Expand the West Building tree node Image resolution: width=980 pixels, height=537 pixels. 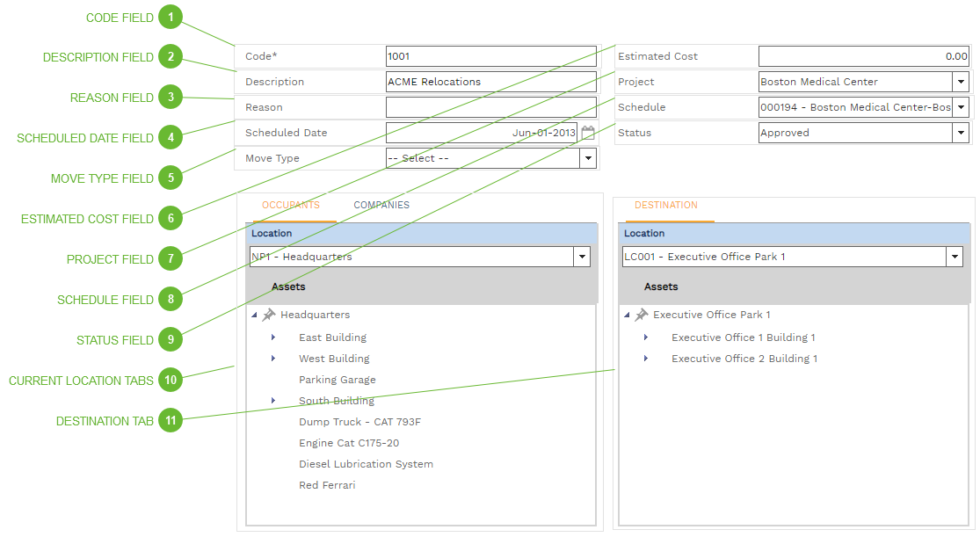tap(273, 359)
